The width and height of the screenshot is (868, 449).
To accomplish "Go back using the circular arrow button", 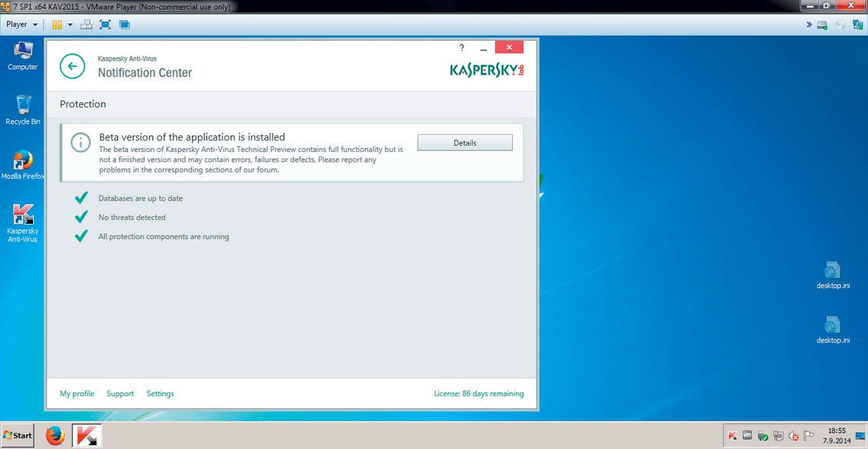I will coord(72,67).
